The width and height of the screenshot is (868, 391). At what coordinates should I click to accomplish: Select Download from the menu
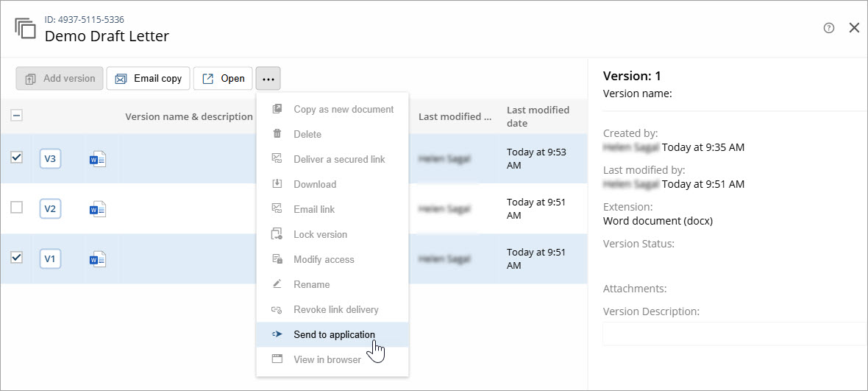(x=332, y=184)
